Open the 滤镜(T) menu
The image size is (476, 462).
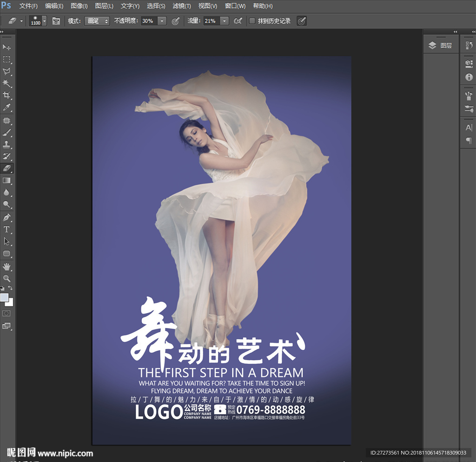tap(182, 6)
